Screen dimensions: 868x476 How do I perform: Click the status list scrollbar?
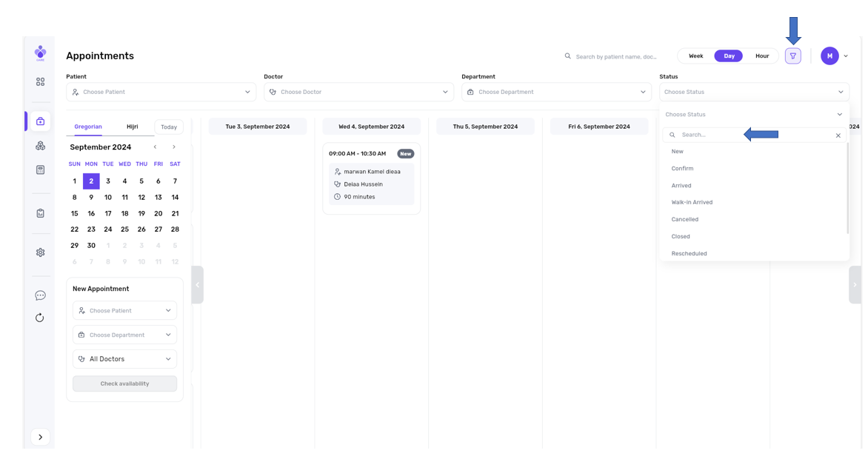[847, 189]
